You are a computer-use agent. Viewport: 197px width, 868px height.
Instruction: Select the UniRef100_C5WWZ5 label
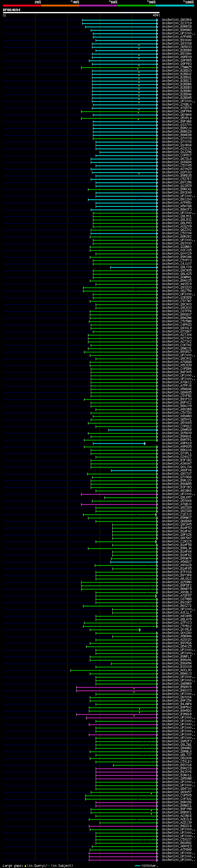176,67
